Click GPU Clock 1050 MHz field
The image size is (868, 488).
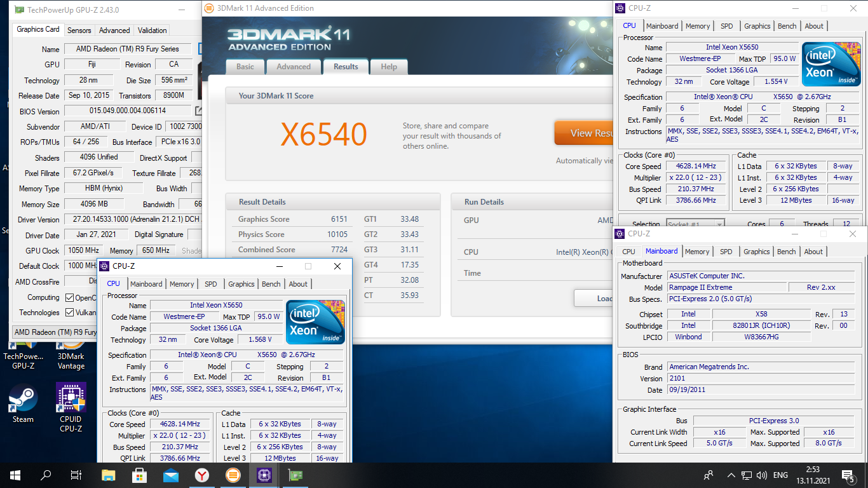pyautogui.click(x=84, y=251)
